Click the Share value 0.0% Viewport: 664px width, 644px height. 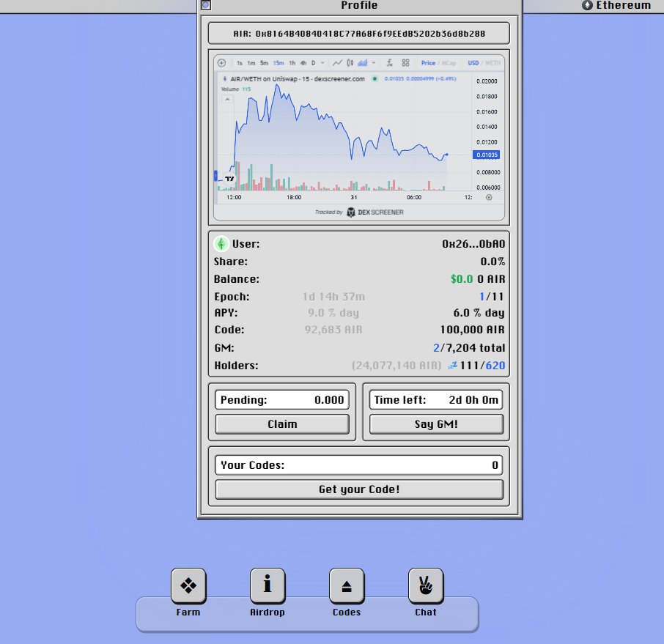(493, 262)
